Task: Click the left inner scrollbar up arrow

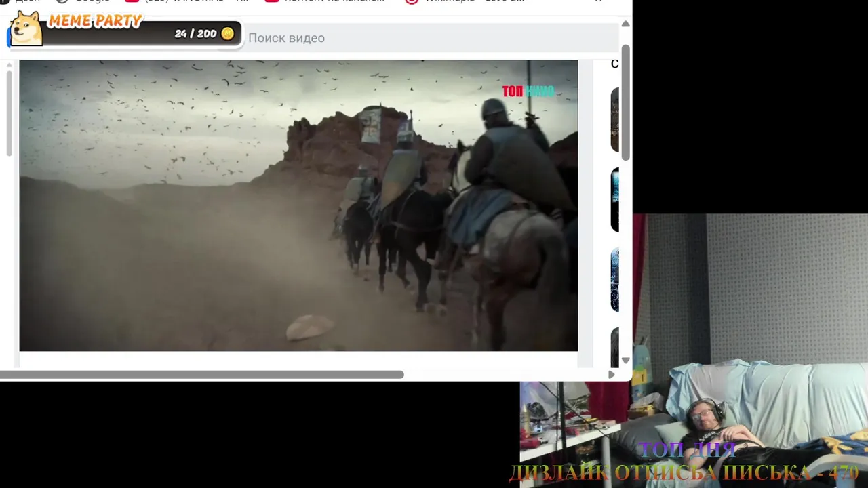Action: click(x=9, y=65)
